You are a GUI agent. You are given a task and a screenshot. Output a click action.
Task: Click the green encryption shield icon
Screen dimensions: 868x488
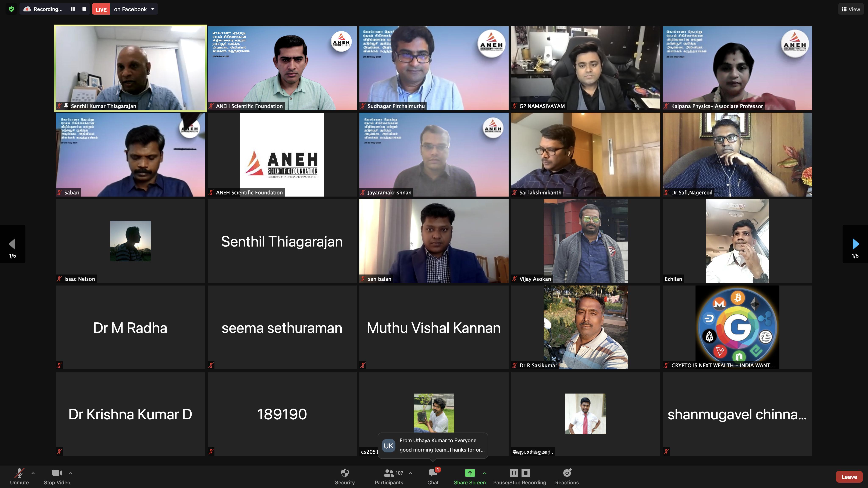(x=11, y=9)
